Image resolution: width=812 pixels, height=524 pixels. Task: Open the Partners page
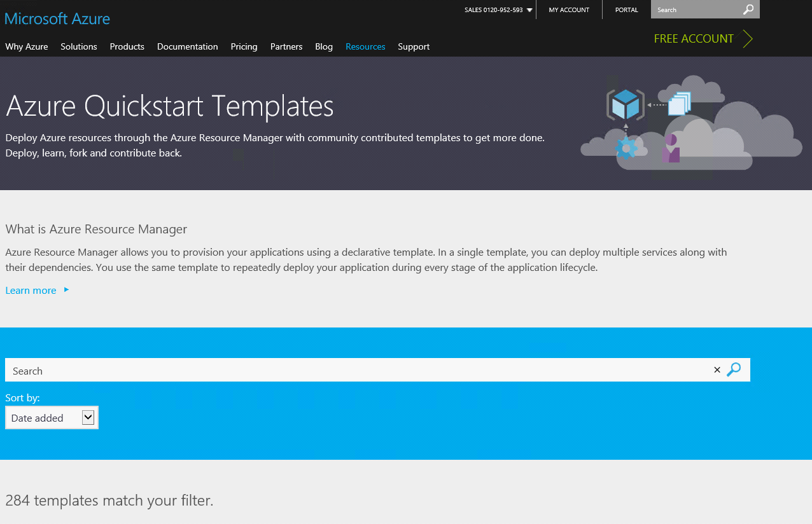click(286, 46)
